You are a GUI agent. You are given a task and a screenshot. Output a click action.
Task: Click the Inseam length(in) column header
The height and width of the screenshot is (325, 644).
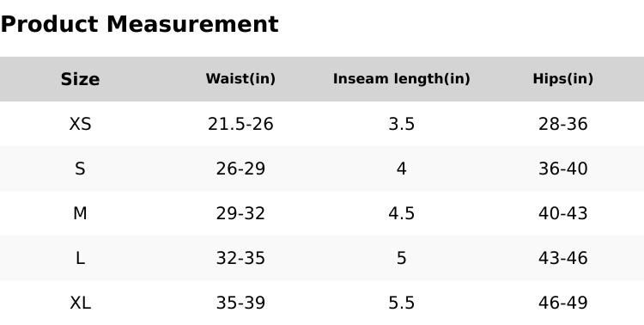click(x=401, y=78)
